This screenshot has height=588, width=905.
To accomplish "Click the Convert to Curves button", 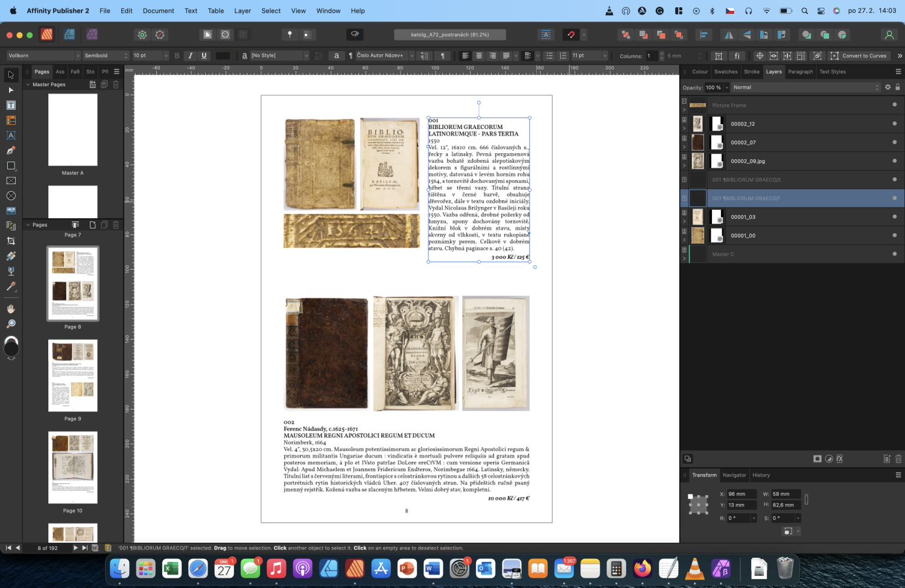I will click(859, 55).
